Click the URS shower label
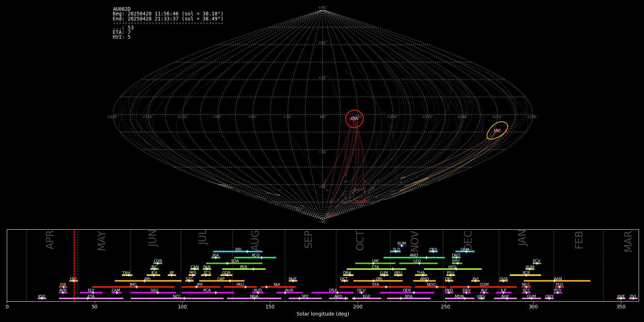 click(x=481, y=297)
